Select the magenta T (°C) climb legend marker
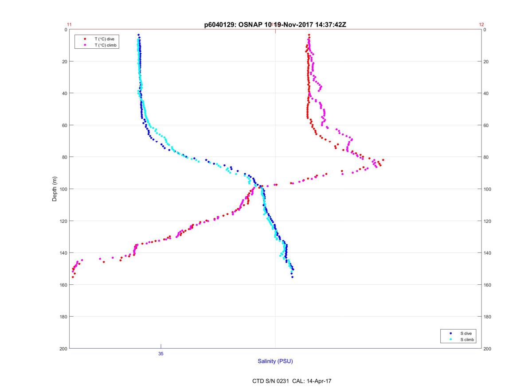This screenshot has height=392, width=532. pyautogui.click(x=85, y=45)
